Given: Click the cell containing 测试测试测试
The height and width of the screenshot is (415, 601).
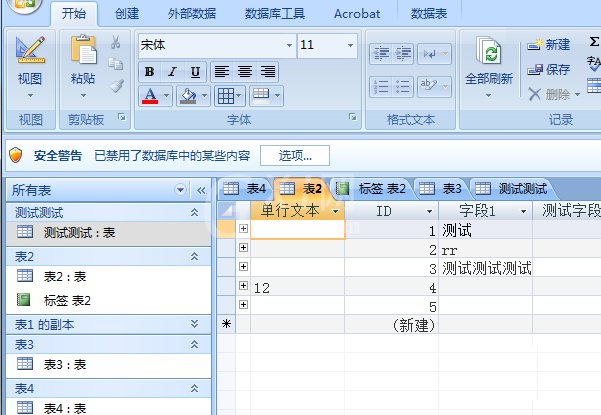Looking at the screenshot, I should (486, 267).
